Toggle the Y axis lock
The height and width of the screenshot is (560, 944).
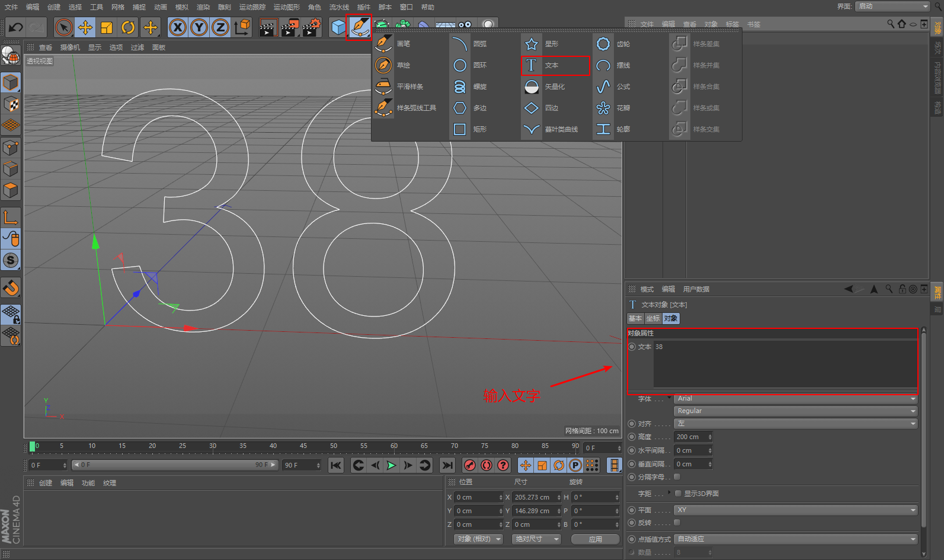pyautogui.click(x=199, y=27)
